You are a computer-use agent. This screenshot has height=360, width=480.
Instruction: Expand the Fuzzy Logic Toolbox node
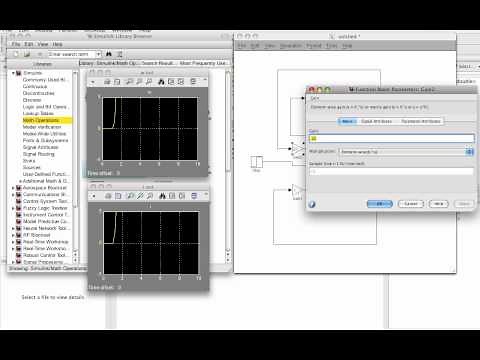click(x=13, y=208)
